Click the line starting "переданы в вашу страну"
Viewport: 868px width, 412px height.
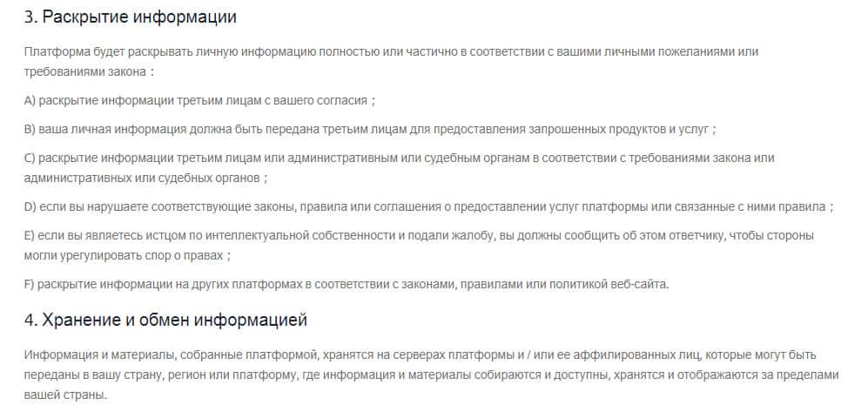[431, 375]
